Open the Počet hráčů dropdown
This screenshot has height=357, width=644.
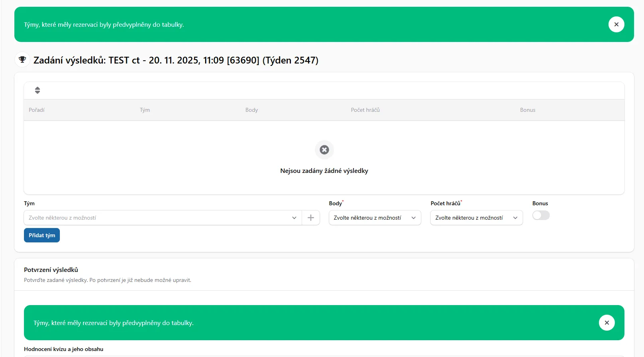tap(476, 218)
